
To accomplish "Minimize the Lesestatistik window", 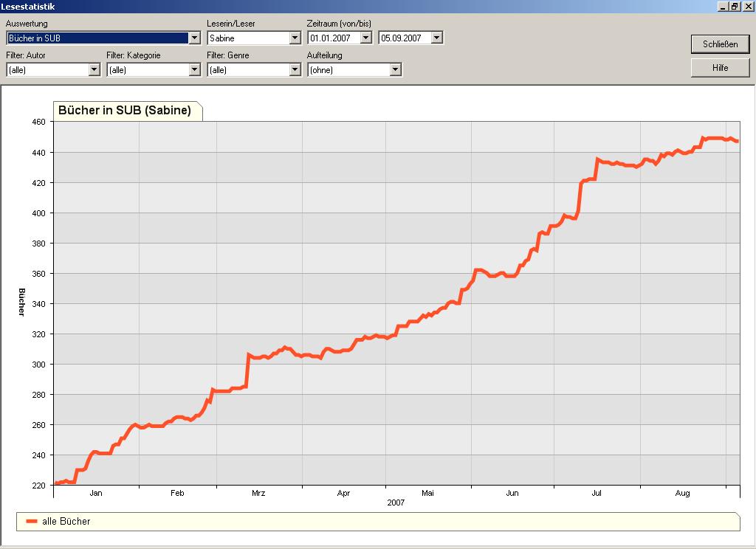I will pos(723,7).
